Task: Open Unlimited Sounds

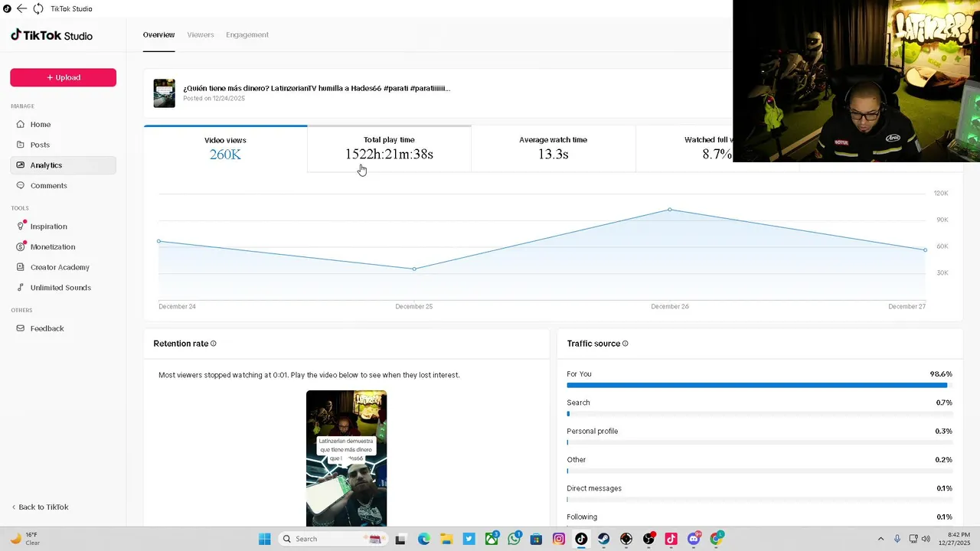Action: tap(63, 288)
